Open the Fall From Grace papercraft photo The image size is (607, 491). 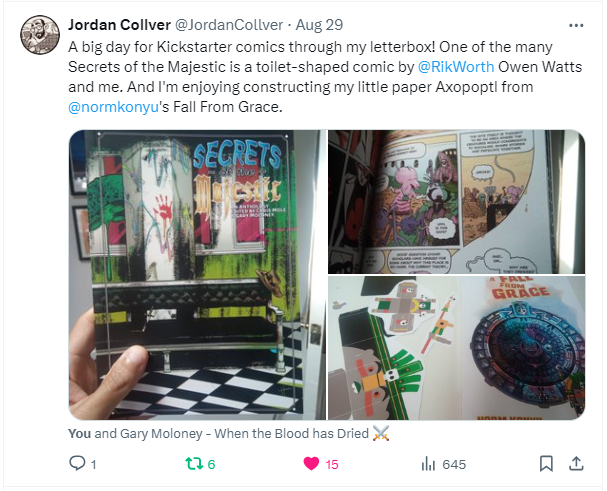point(456,348)
